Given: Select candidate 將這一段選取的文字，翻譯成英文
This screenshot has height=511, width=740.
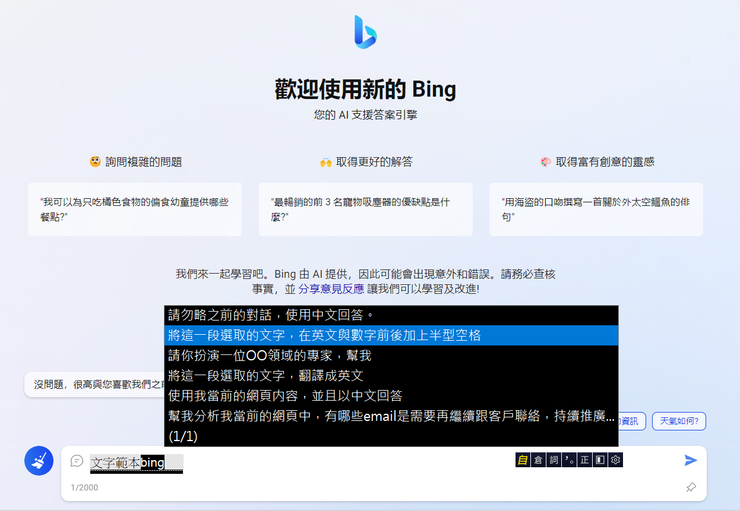Looking at the screenshot, I should tap(391, 376).
